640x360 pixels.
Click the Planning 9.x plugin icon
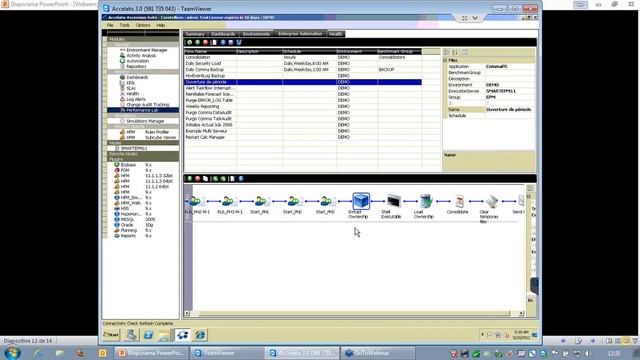(x=117, y=230)
